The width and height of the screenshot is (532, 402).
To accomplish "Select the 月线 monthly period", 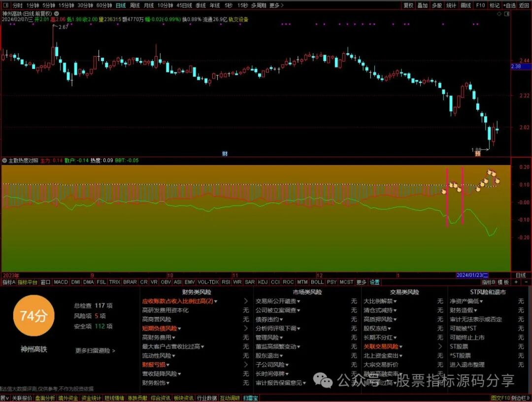I will [x=149, y=5].
